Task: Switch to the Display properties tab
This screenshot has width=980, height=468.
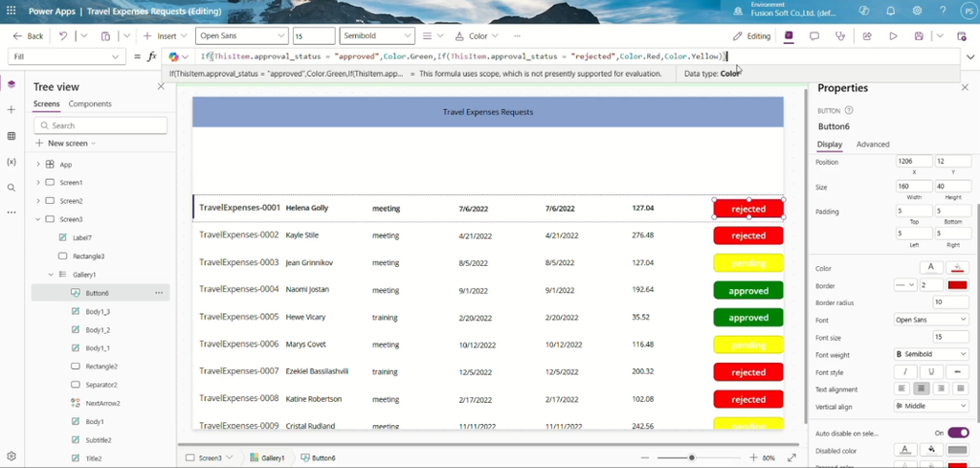Action: 830,145
